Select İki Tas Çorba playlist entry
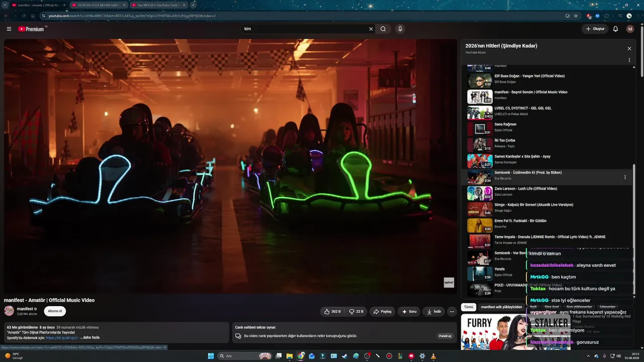 point(546,145)
